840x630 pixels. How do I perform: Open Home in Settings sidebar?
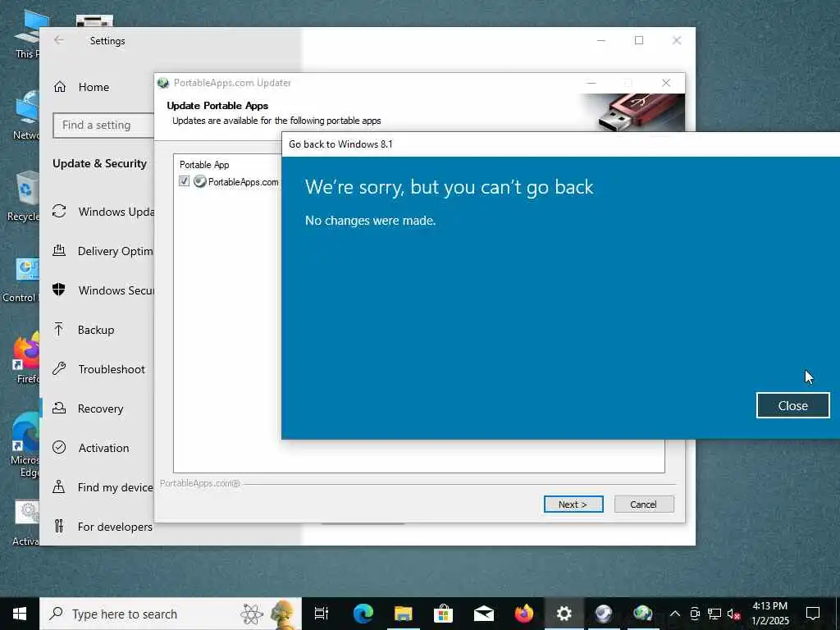(94, 87)
